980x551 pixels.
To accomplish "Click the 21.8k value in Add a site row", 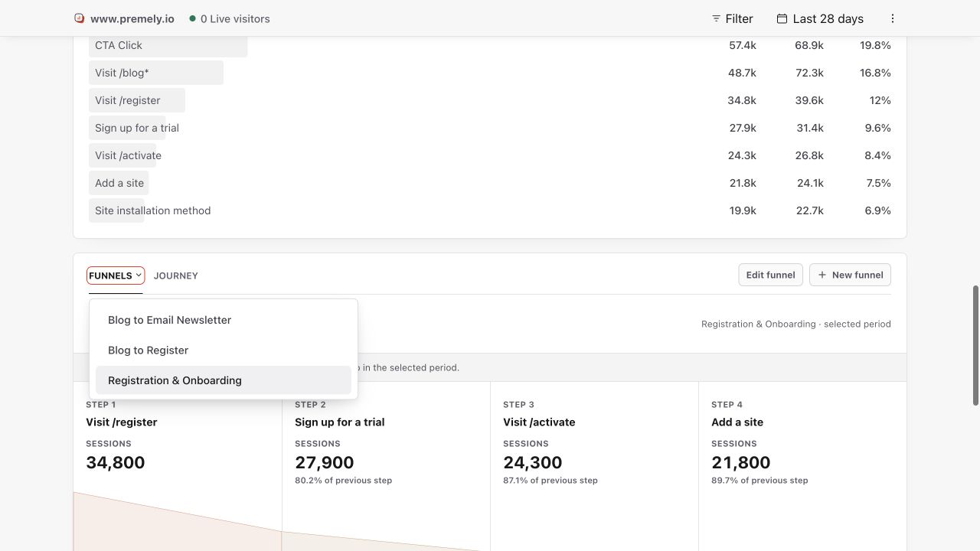I will coord(742,183).
